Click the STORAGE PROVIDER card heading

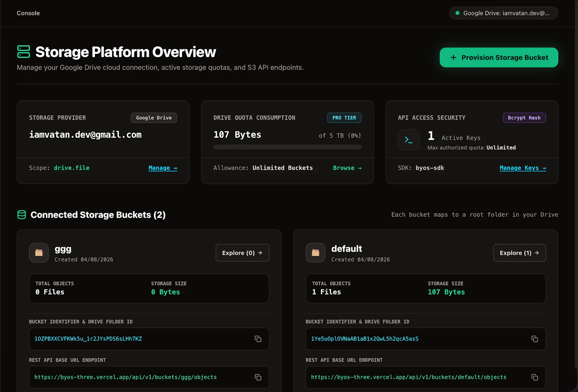[x=57, y=118]
